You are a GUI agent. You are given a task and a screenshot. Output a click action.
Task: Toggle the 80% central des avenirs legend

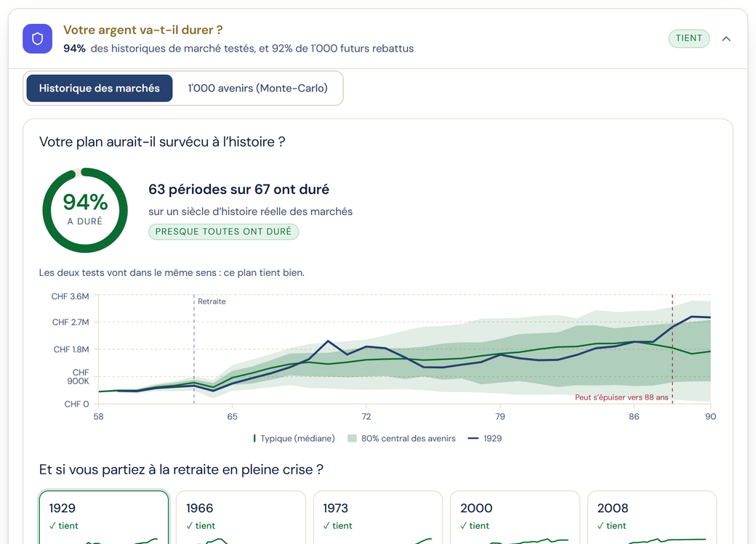[x=401, y=439]
